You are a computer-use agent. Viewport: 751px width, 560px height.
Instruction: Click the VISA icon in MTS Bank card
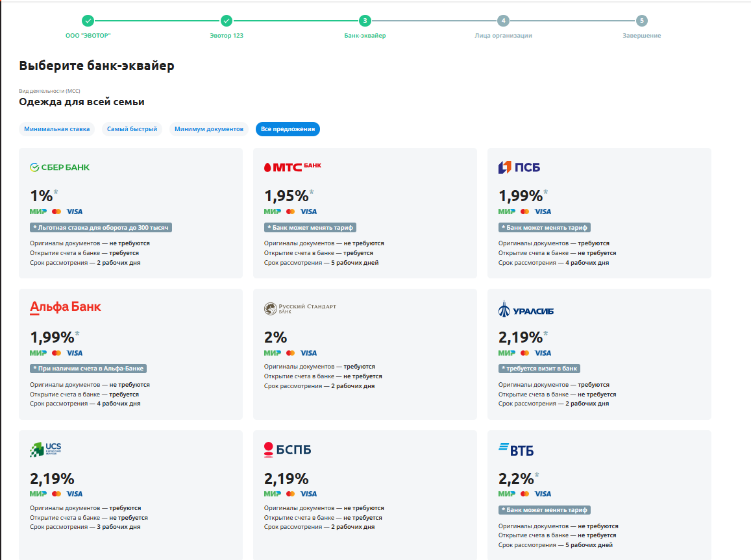pos(309,212)
